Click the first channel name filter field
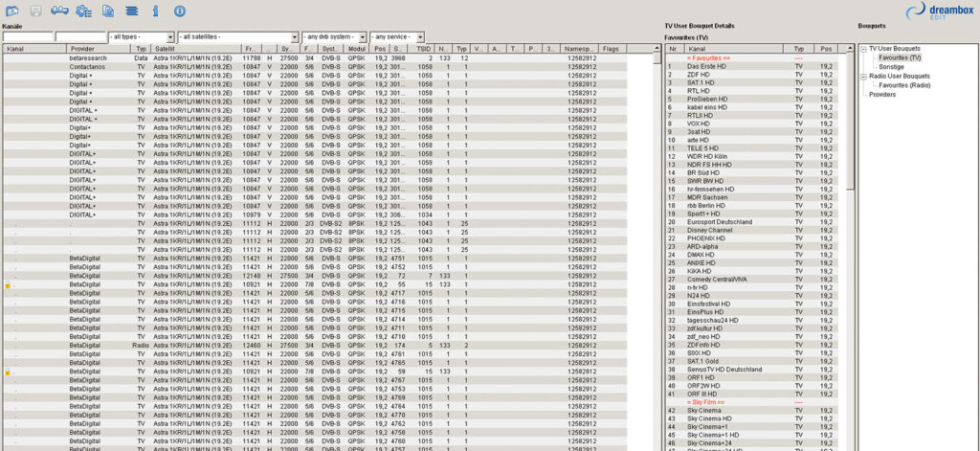 (28, 36)
